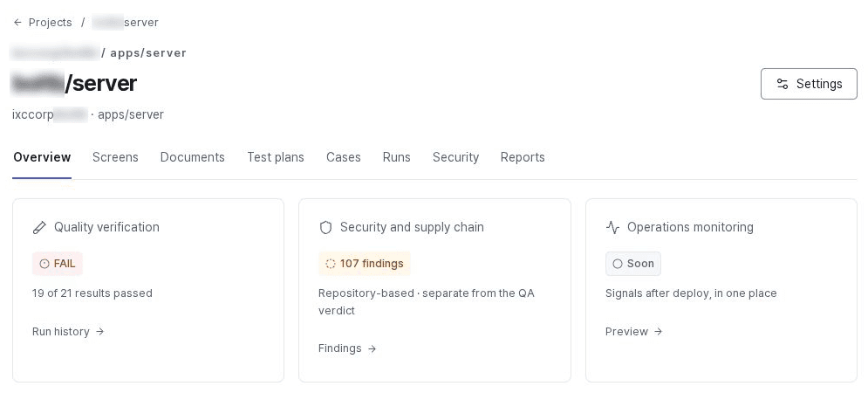Image resolution: width=868 pixels, height=393 pixels.
Task: Click the arrow next to Run history
Action: [99, 332]
